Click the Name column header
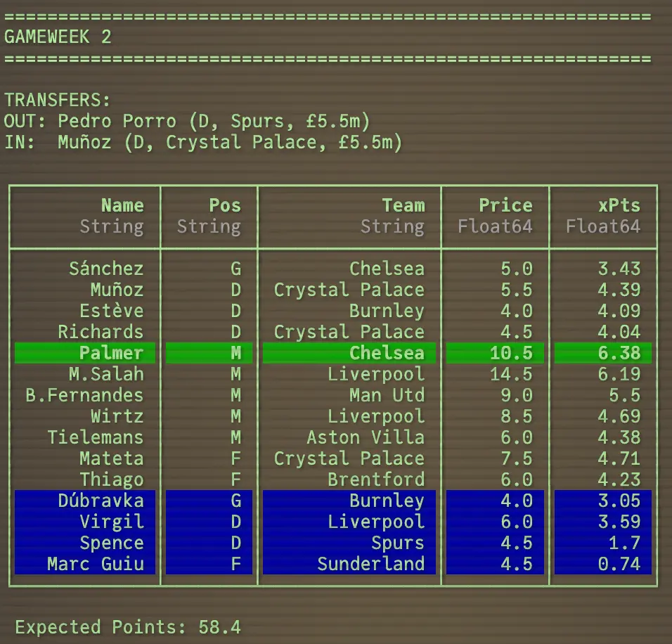This screenshot has height=644, width=672. click(122, 205)
